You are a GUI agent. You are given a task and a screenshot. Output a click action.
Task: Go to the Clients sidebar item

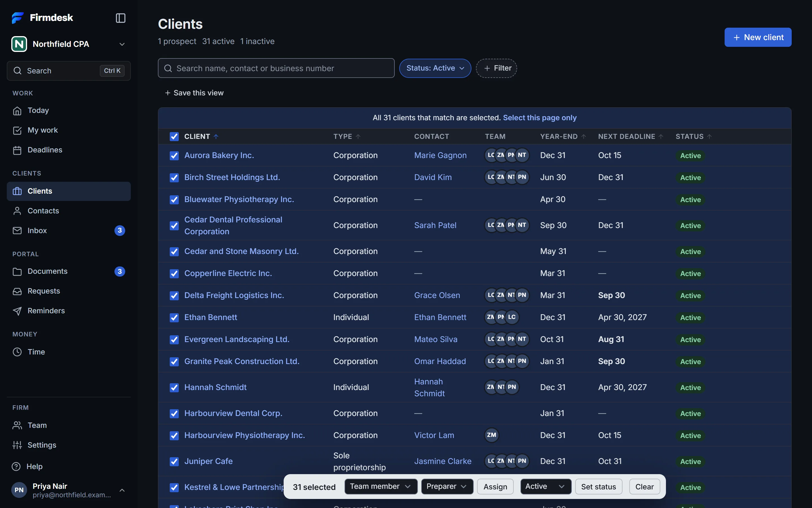click(x=69, y=191)
